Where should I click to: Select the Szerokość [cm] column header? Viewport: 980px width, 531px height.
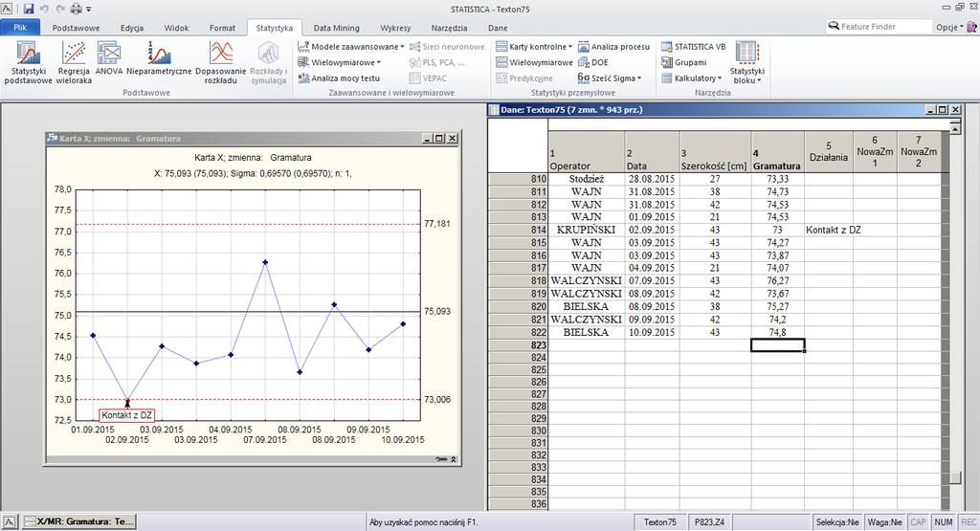coord(714,152)
